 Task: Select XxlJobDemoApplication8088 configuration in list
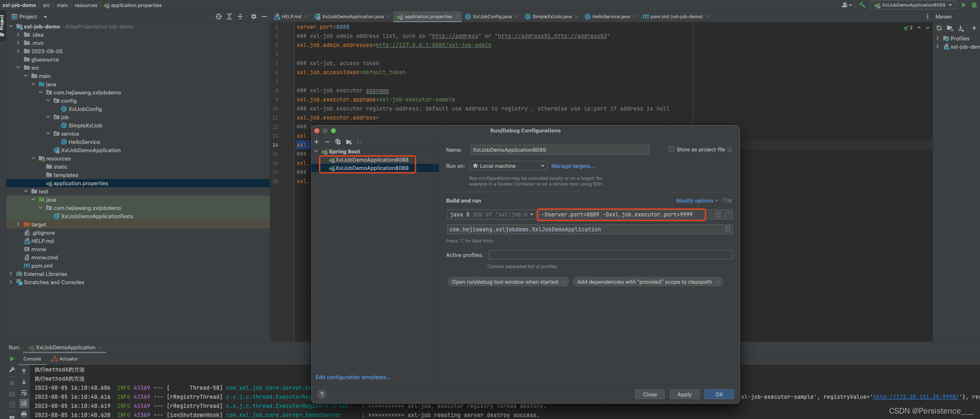coord(372,160)
